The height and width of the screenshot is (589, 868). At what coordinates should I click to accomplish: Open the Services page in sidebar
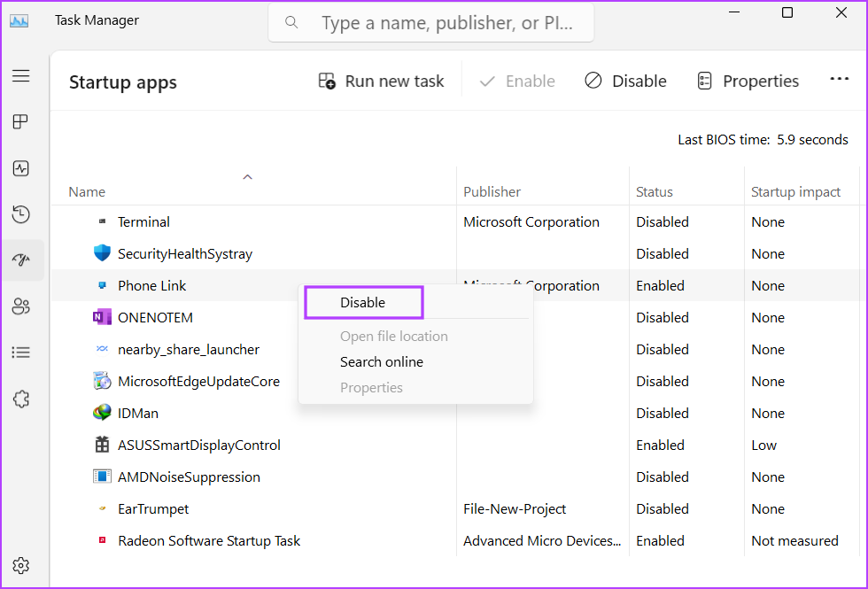pos(21,399)
